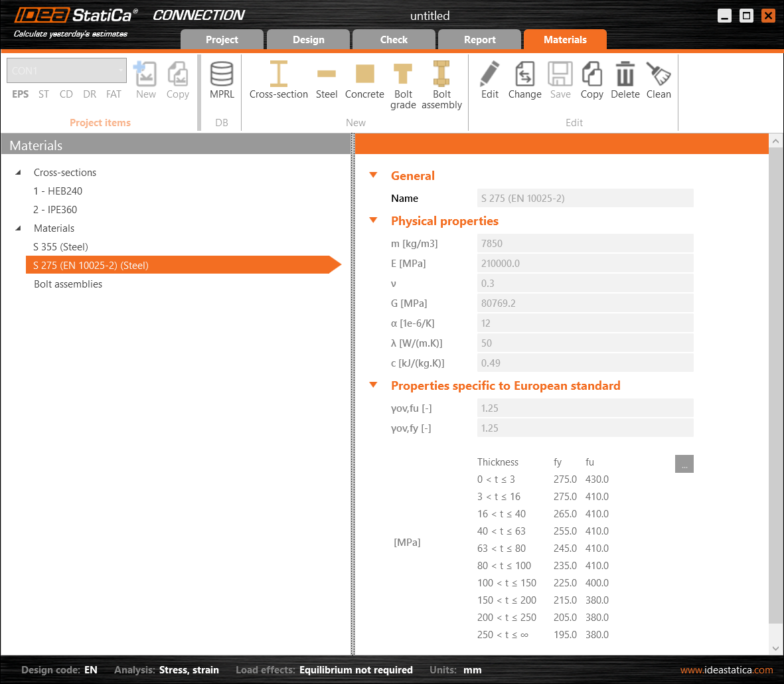Create a new Concrete material

coord(364,80)
